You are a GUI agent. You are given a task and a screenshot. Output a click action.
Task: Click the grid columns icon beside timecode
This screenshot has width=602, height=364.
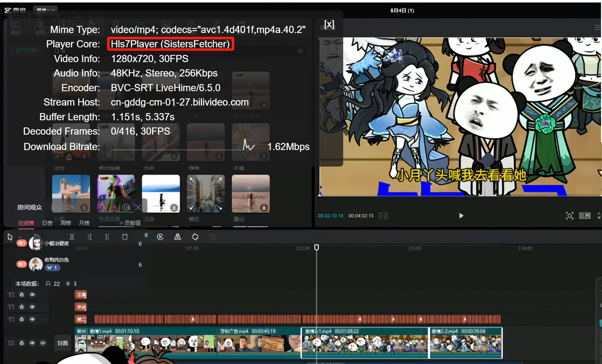[x=383, y=216]
